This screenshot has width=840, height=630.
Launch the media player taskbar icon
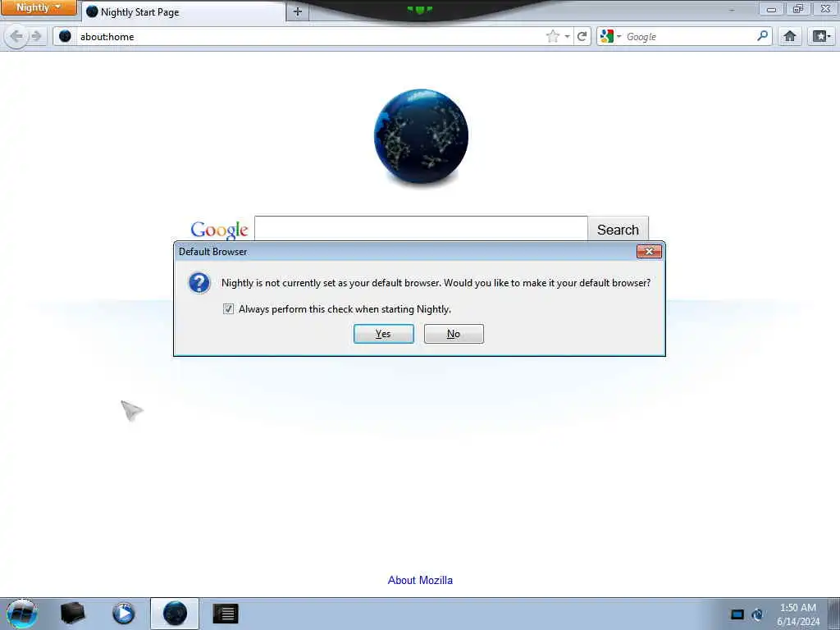[x=124, y=614]
